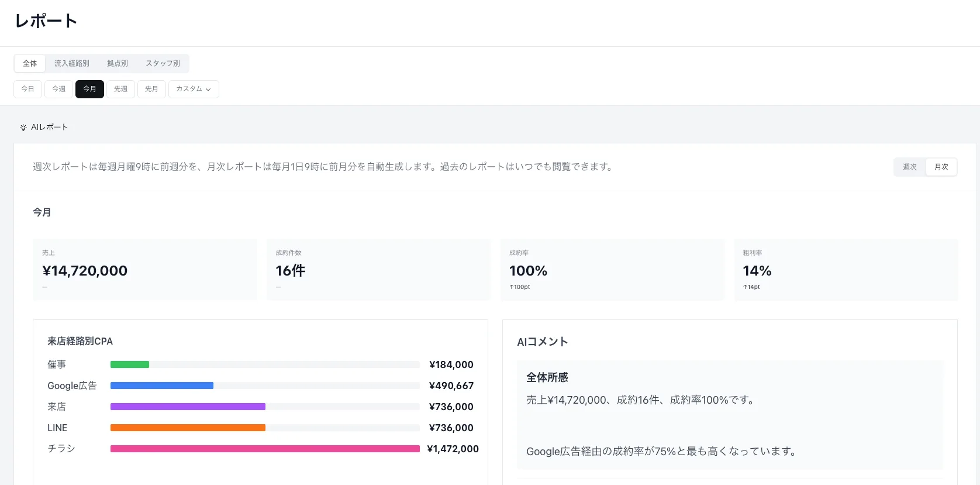The height and width of the screenshot is (485, 980).
Task: Click the 成約率 100% card
Action: [x=612, y=270]
